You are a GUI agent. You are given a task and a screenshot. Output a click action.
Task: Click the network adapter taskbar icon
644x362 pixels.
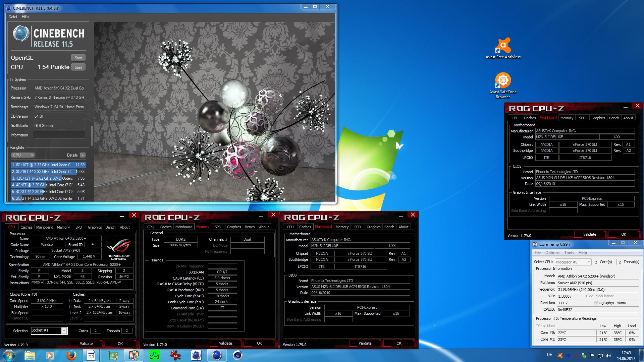coord(113,355)
